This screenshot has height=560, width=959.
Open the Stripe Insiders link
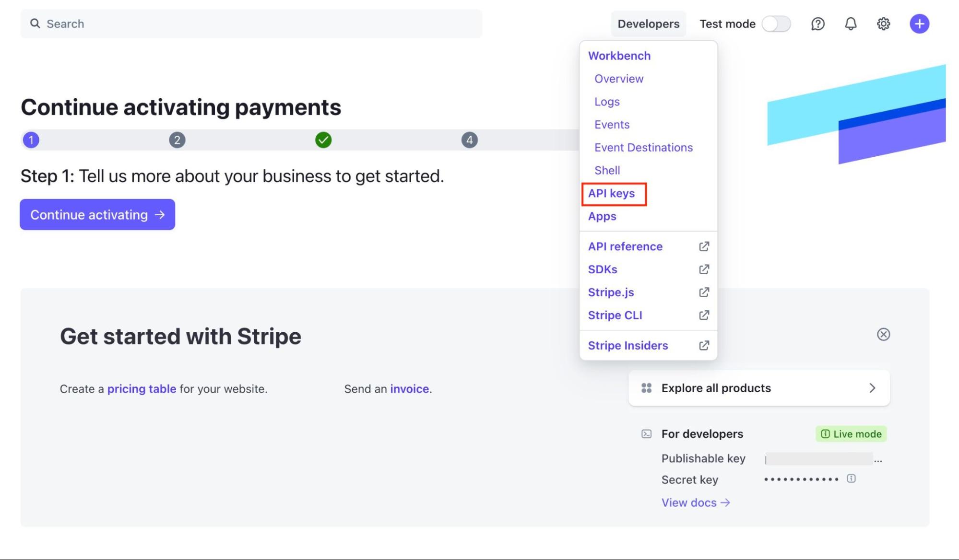(x=628, y=346)
